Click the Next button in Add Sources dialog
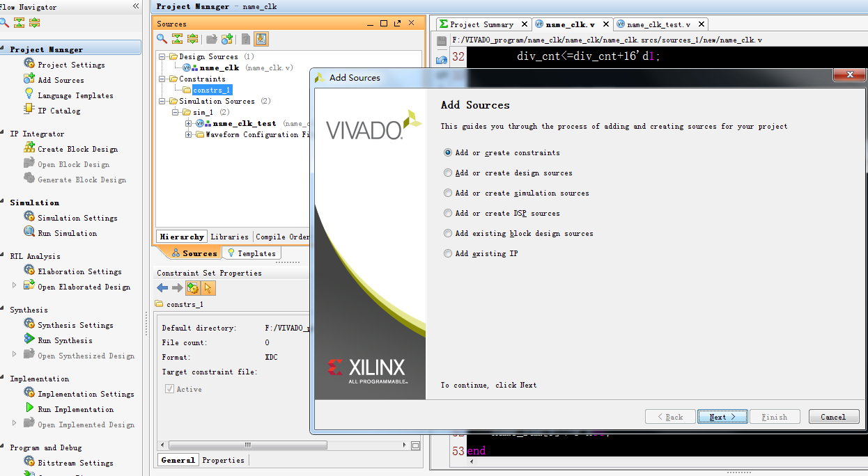This screenshot has height=476, width=868. click(x=722, y=417)
